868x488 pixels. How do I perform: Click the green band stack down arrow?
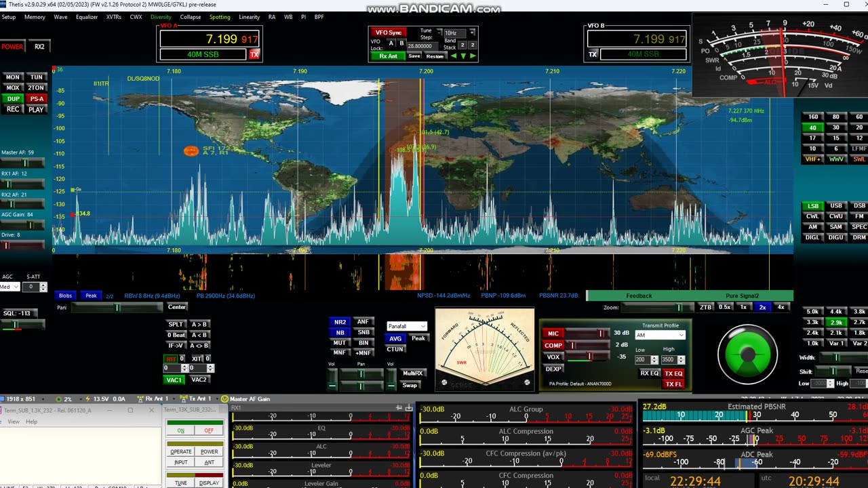click(463, 56)
